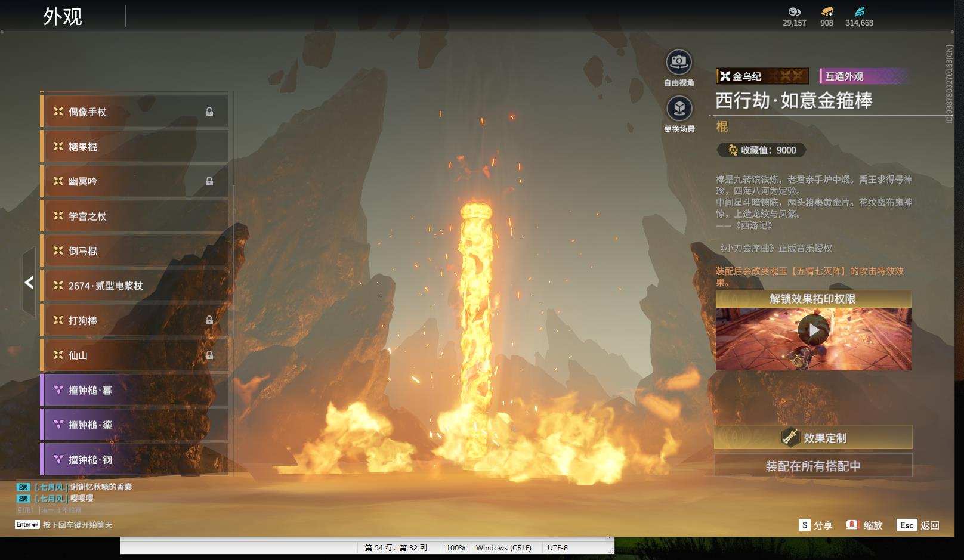Select the 撞钟槌·暮 skin
The height and width of the screenshot is (560, 964).
click(x=134, y=390)
